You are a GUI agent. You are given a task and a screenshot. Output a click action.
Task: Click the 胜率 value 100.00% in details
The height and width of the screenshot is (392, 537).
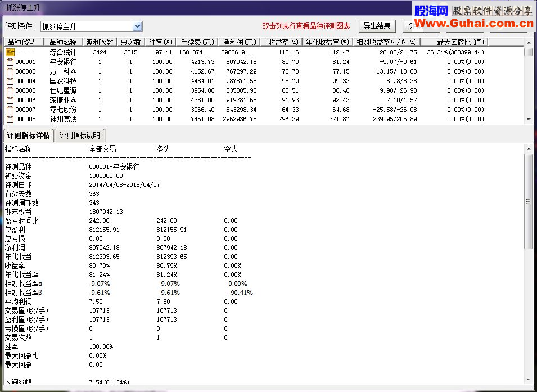101,347
